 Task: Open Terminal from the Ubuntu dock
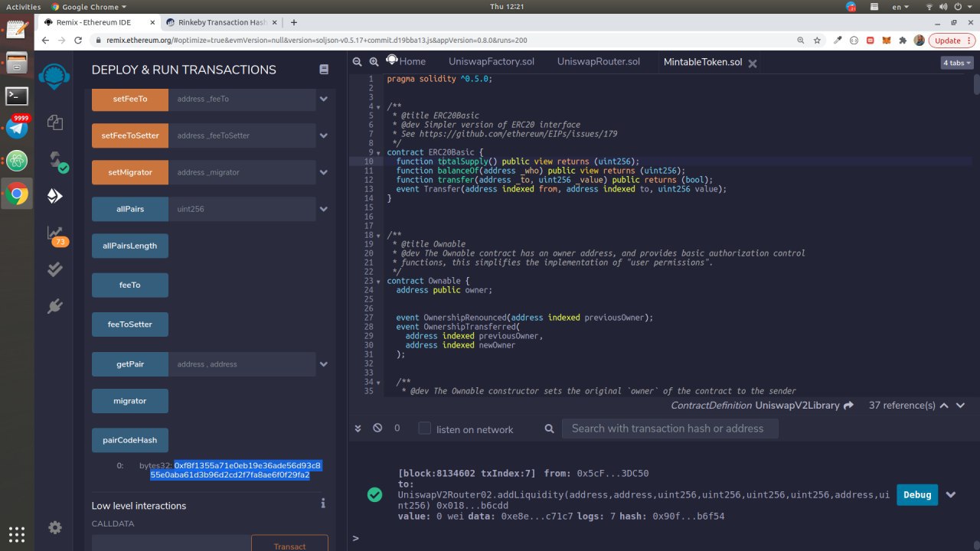17,96
